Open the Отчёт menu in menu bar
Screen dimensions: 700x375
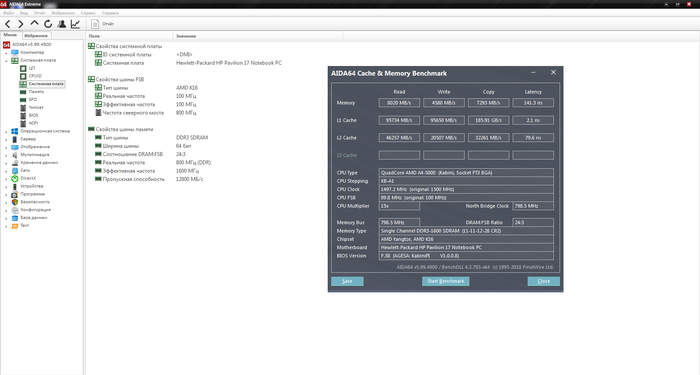(x=40, y=13)
